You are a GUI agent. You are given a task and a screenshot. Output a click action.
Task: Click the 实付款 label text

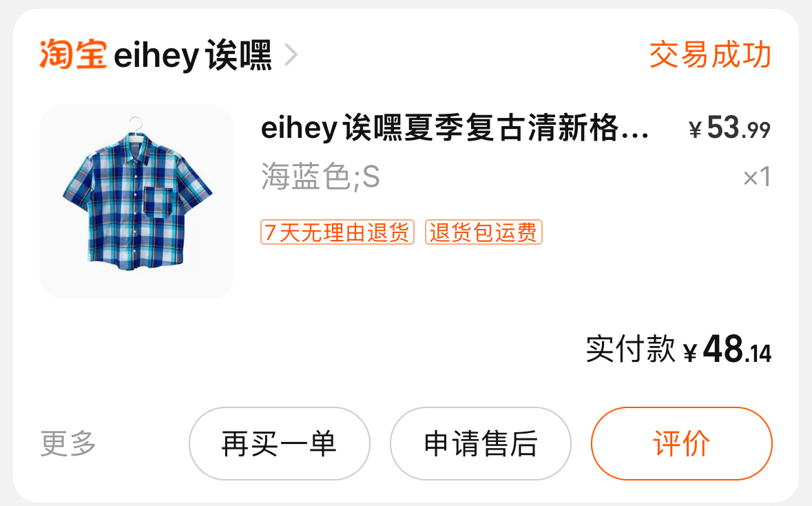[x=630, y=348]
